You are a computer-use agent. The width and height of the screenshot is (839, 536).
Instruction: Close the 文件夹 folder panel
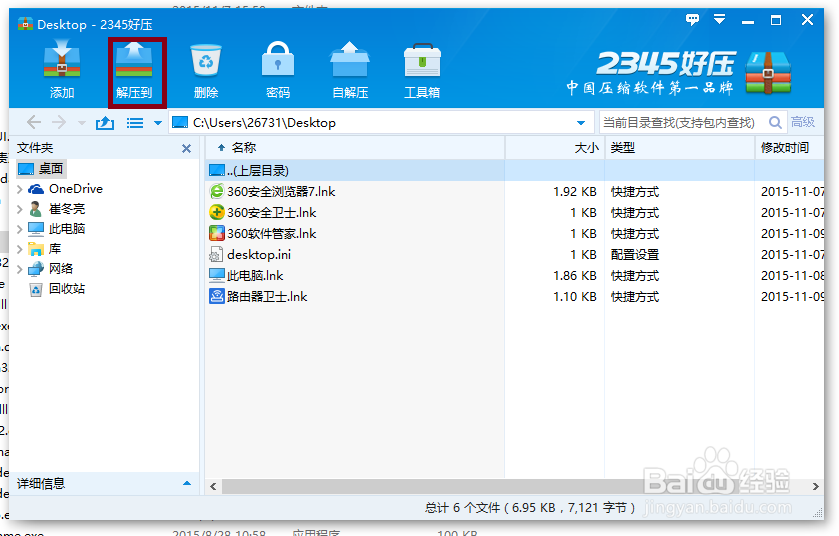click(186, 148)
